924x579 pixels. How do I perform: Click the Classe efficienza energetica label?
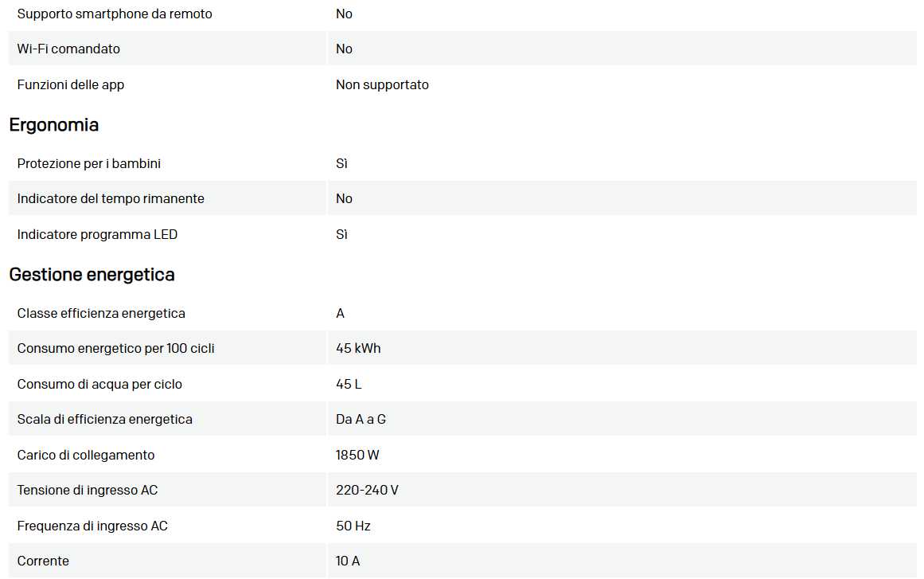[101, 313]
